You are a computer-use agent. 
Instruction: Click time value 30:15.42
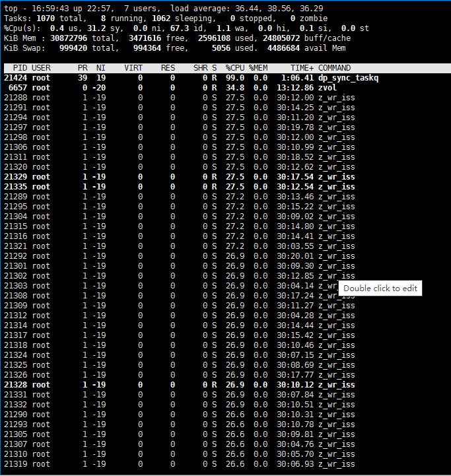pos(295,335)
